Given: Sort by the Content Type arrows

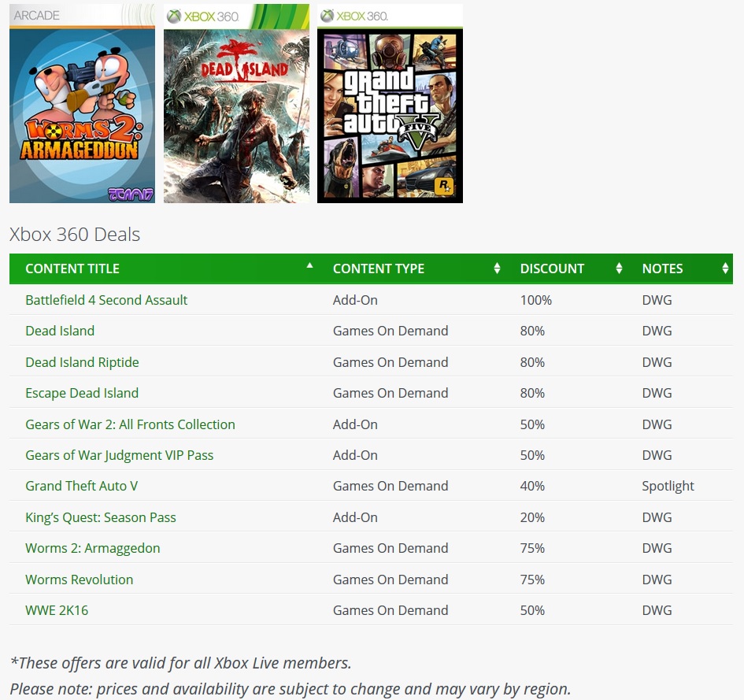Looking at the screenshot, I should click(497, 269).
